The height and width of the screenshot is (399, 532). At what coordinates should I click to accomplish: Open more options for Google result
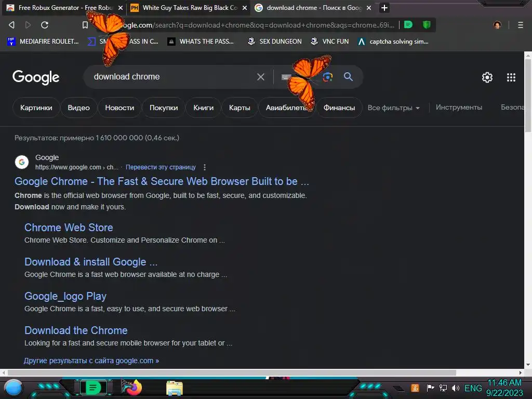(x=204, y=167)
